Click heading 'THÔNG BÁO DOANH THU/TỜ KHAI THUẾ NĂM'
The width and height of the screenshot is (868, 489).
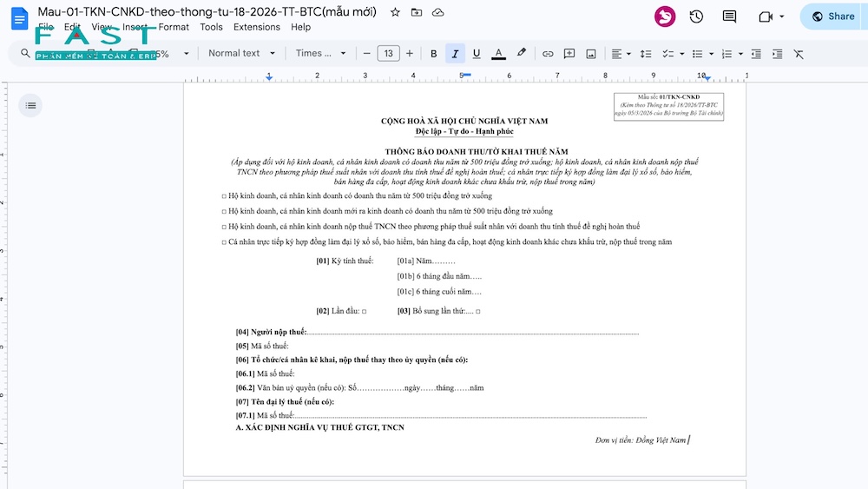tap(477, 151)
